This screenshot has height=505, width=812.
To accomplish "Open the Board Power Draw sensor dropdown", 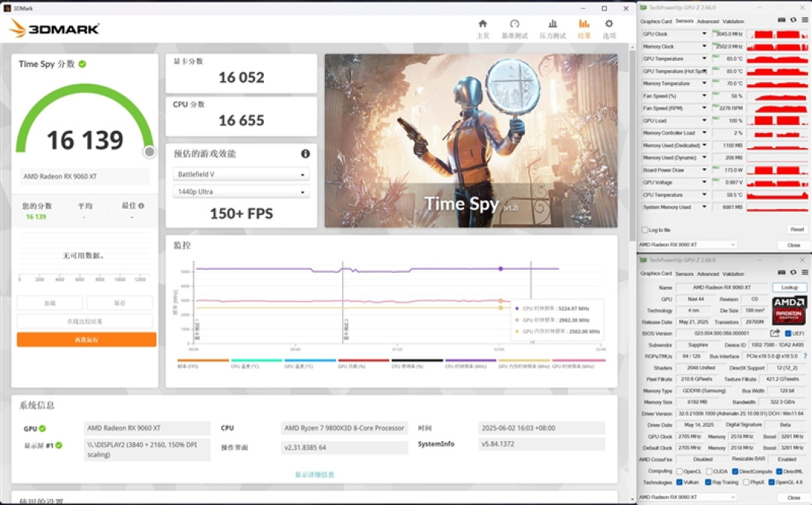I will coord(704,170).
